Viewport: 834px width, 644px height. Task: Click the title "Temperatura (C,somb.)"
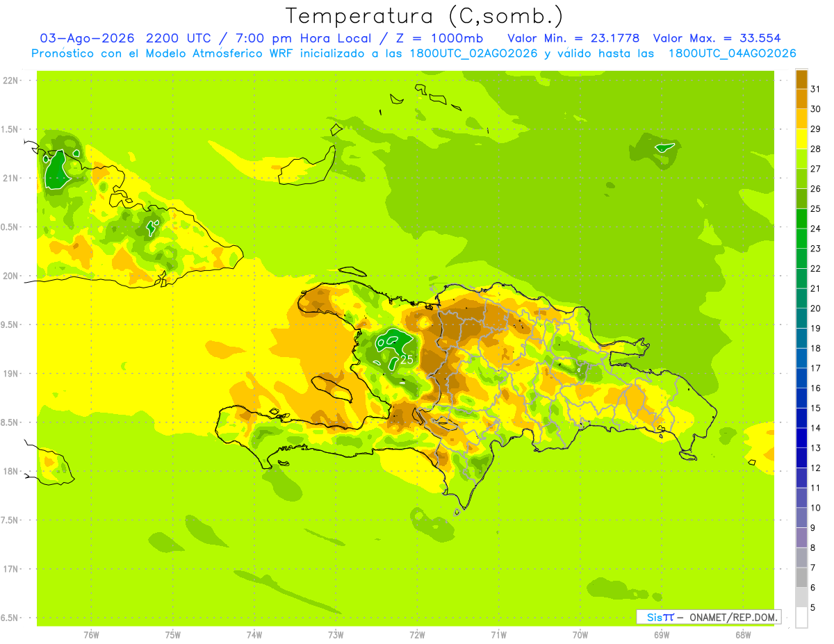pos(425,15)
